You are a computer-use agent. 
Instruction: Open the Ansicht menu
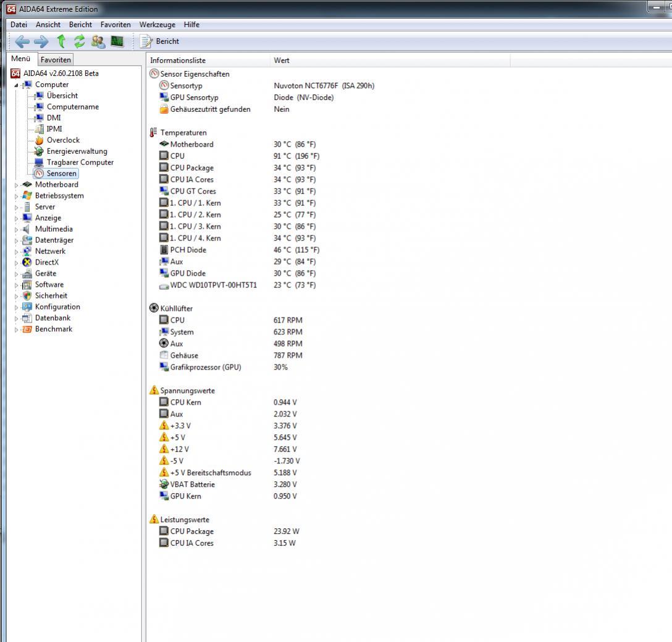(x=48, y=25)
